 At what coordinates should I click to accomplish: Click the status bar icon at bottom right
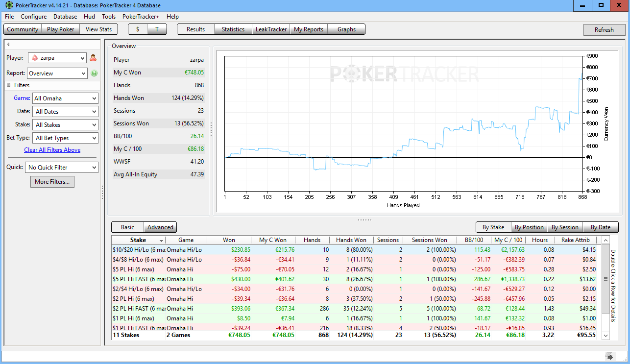609,356
